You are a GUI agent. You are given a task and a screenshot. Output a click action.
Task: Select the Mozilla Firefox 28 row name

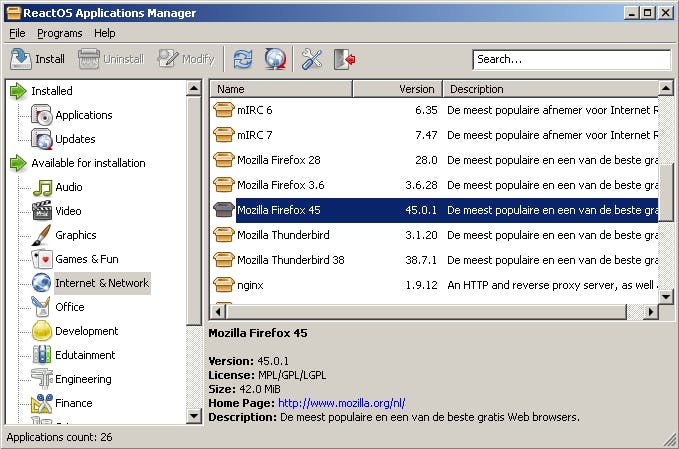(279, 160)
